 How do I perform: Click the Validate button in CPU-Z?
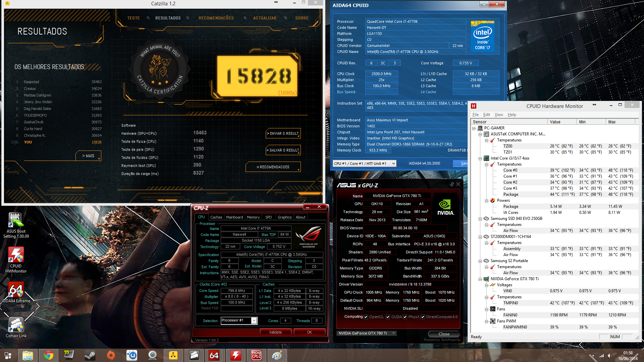tap(275, 332)
